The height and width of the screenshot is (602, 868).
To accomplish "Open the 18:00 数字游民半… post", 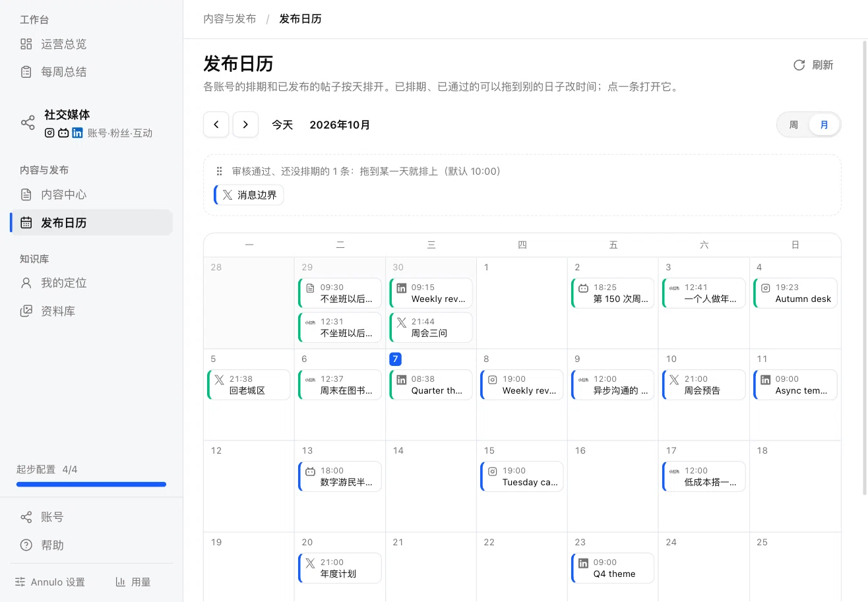I will click(x=340, y=476).
